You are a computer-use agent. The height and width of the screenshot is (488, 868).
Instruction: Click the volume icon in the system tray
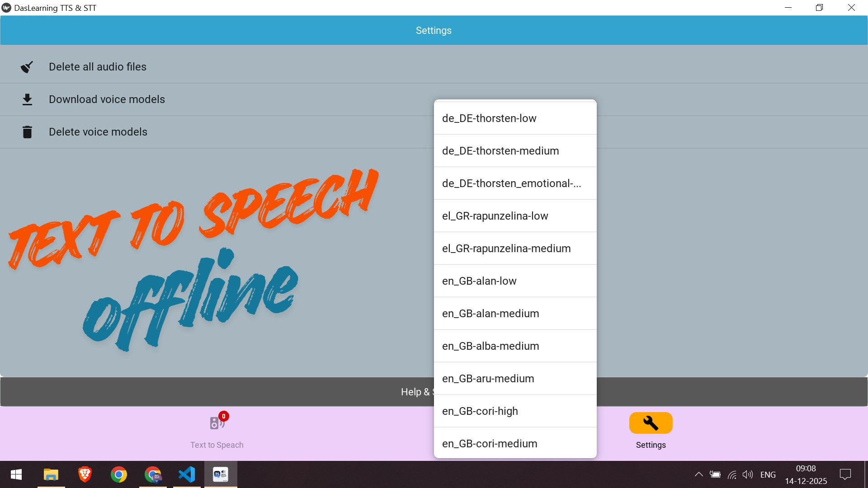pyautogui.click(x=747, y=474)
